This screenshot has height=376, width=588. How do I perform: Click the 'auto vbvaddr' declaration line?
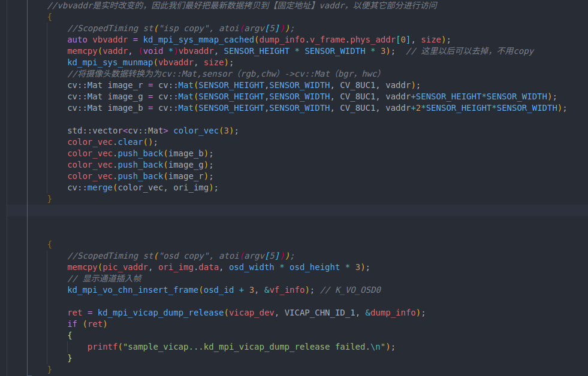[x=259, y=40]
